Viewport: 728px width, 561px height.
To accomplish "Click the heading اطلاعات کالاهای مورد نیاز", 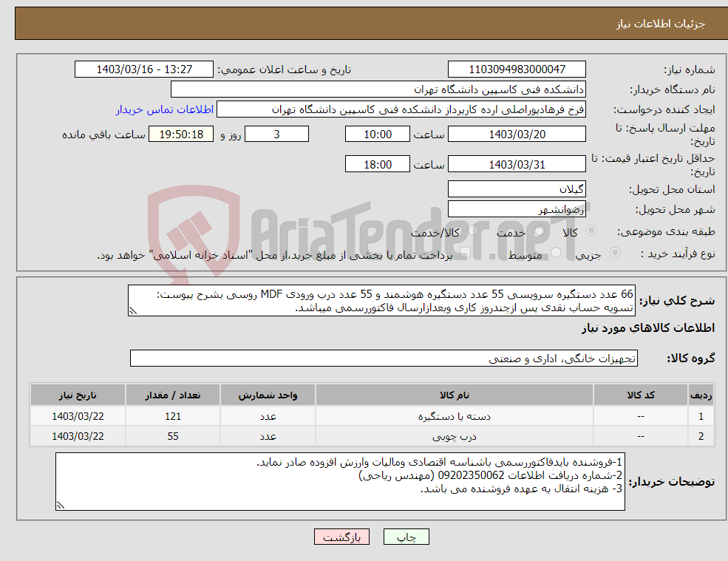I will (x=648, y=328).
